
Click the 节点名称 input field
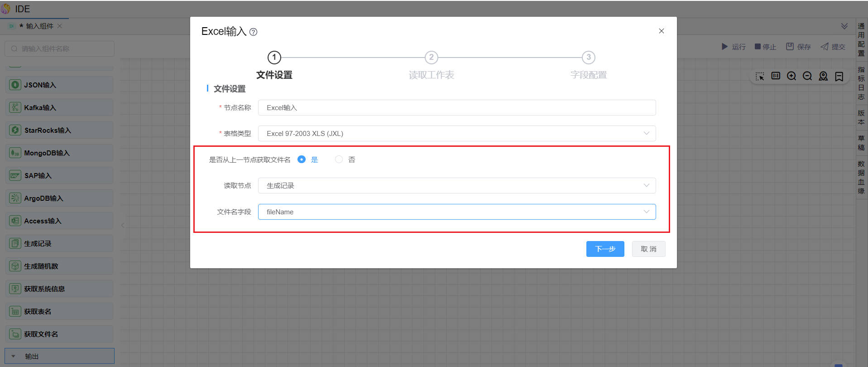point(456,108)
